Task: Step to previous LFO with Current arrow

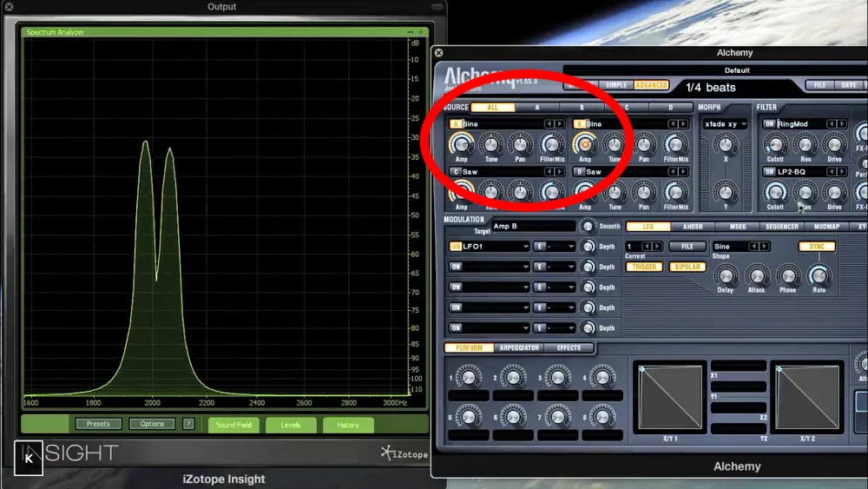Action: [x=646, y=247]
